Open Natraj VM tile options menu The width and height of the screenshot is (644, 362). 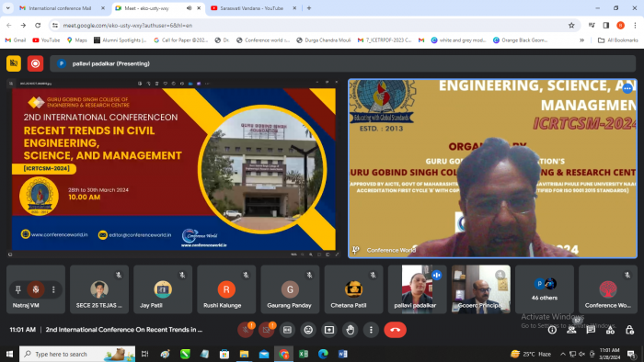pos(53,289)
